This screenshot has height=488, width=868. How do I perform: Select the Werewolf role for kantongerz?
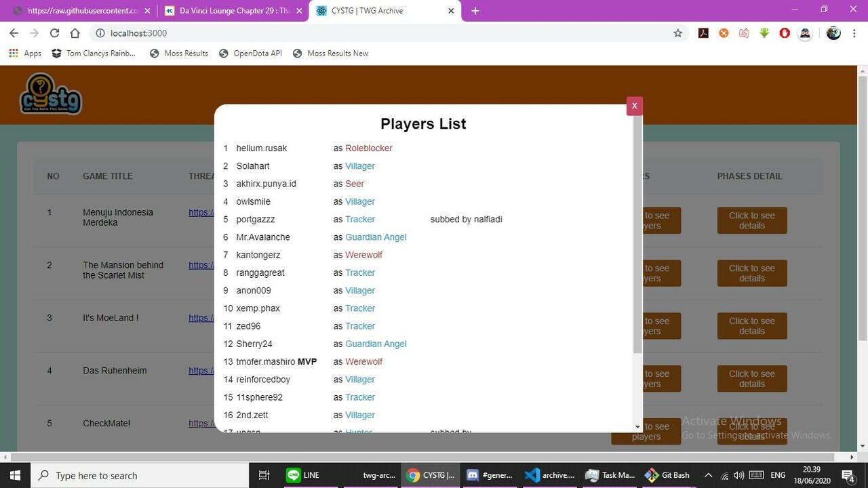click(364, 255)
